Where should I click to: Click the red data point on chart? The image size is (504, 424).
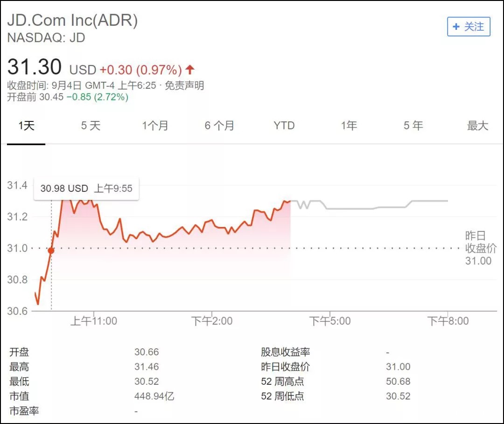(x=51, y=251)
